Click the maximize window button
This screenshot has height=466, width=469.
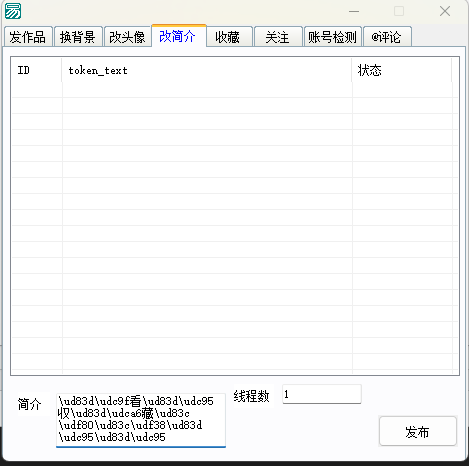tap(399, 11)
